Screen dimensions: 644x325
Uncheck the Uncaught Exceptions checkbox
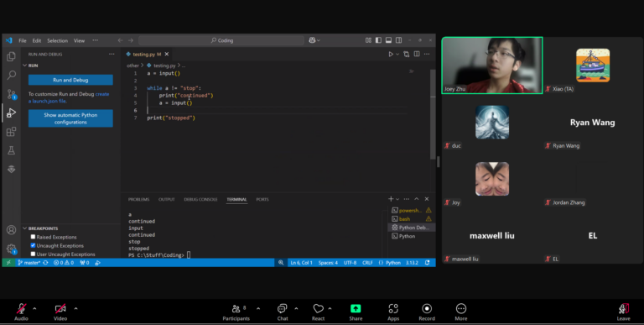33,245
